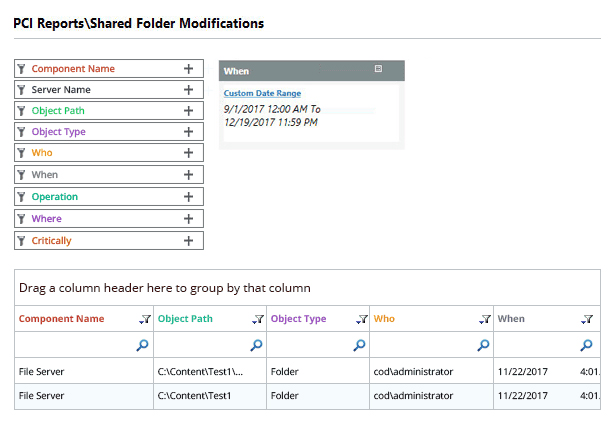Viewport: 612px width, 430px height.
Task: Collapse the When filter panel
Action: pyautogui.click(x=378, y=69)
